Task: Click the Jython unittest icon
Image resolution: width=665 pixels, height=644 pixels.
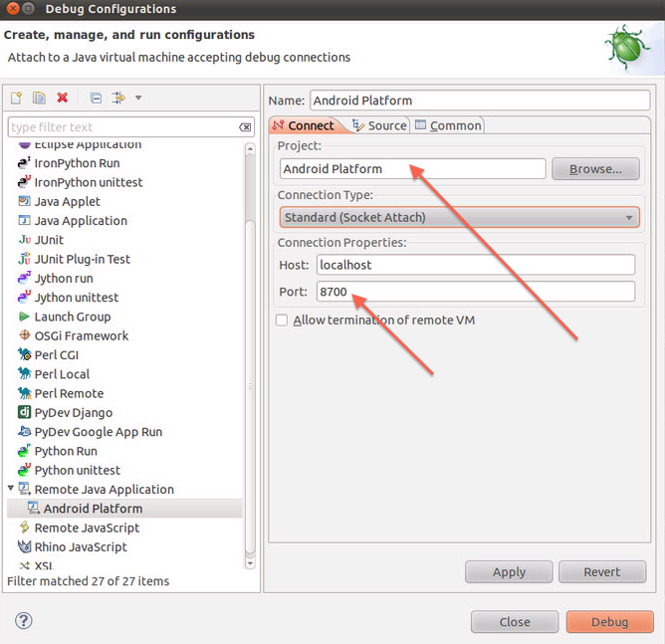Action: (24, 297)
